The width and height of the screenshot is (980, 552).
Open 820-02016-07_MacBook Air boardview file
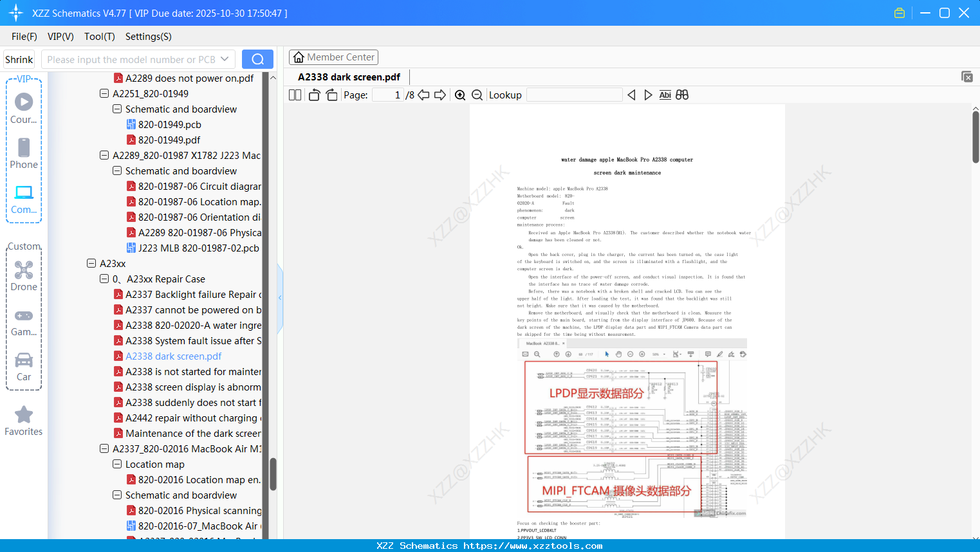(x=194, y=526)
